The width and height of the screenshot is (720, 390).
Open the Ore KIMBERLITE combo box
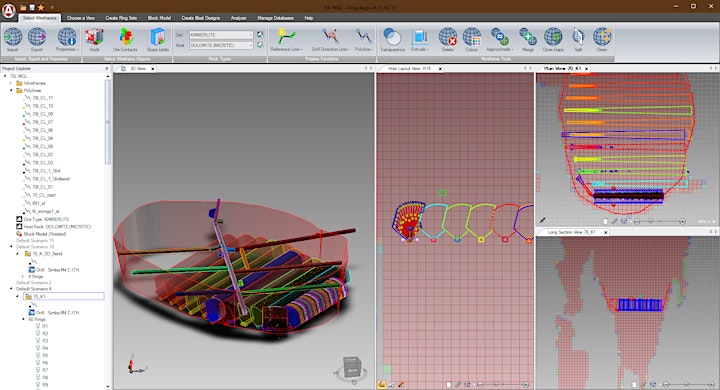(221, 34)
